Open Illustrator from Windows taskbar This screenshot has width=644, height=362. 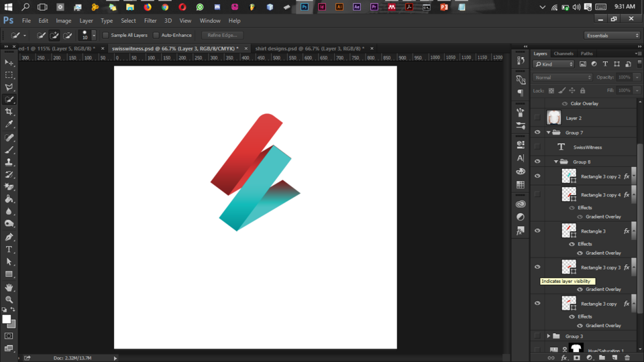coord(339,7)
